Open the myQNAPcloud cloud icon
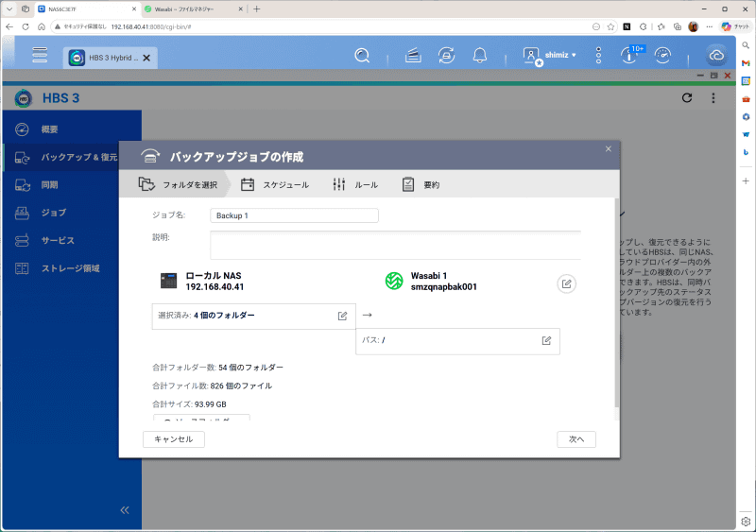 (716, 56)
